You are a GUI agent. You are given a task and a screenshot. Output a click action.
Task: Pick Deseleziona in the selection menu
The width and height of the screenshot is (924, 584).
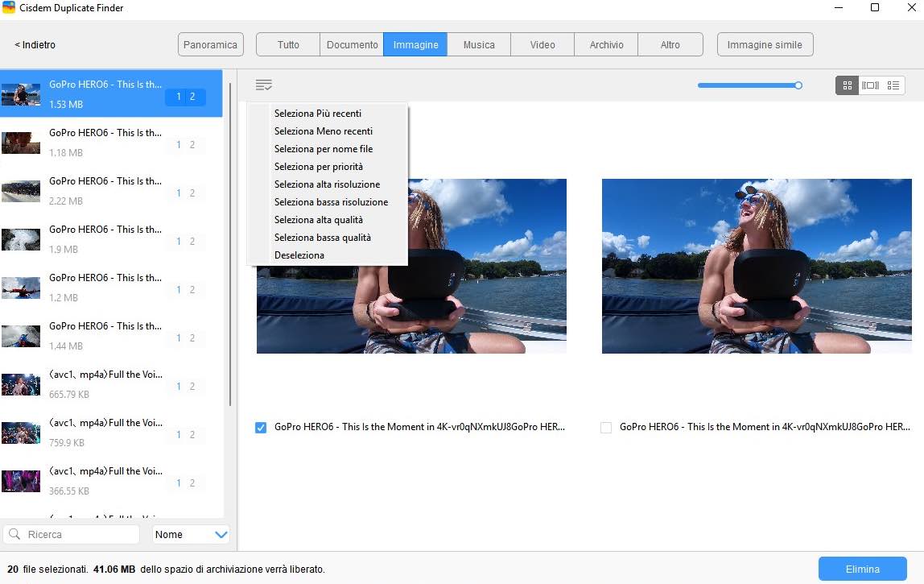[x=299, y=255]
